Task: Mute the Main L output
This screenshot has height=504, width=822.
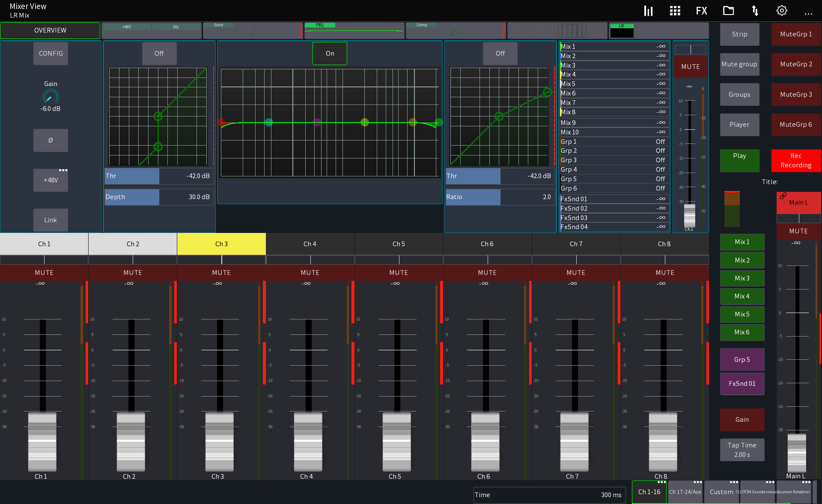Action: [x=798, y=231]
